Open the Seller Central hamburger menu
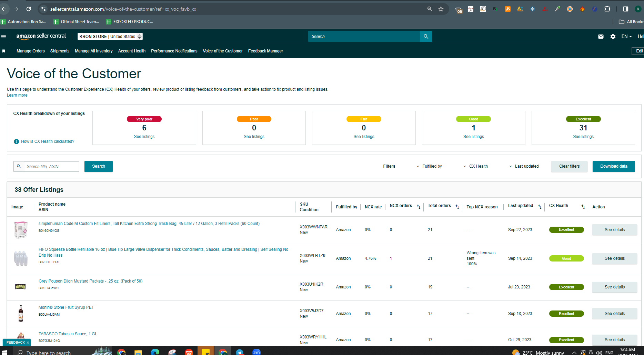Screen dimensions: 644x355 3,37
